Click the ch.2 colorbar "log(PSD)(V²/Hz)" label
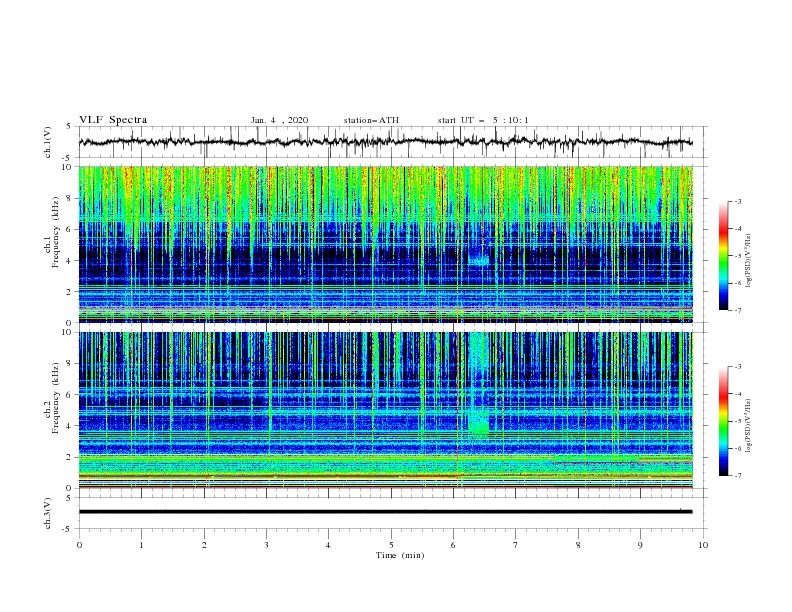 (x=748, y=426)
